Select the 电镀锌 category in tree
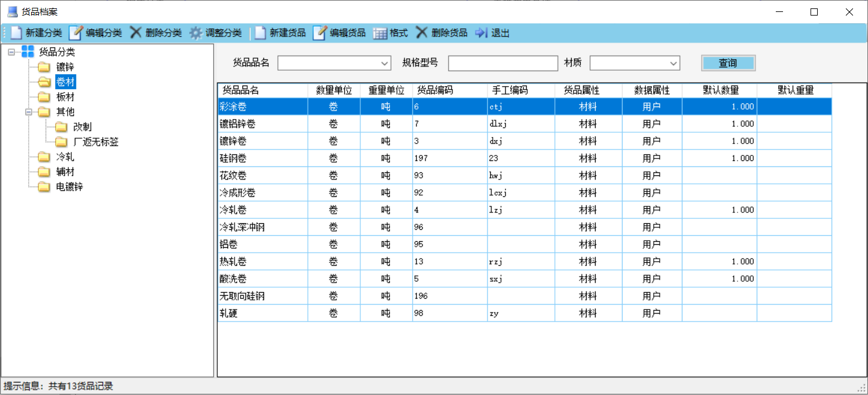Viewport: 868px width, 395px height. coord(69,187)
